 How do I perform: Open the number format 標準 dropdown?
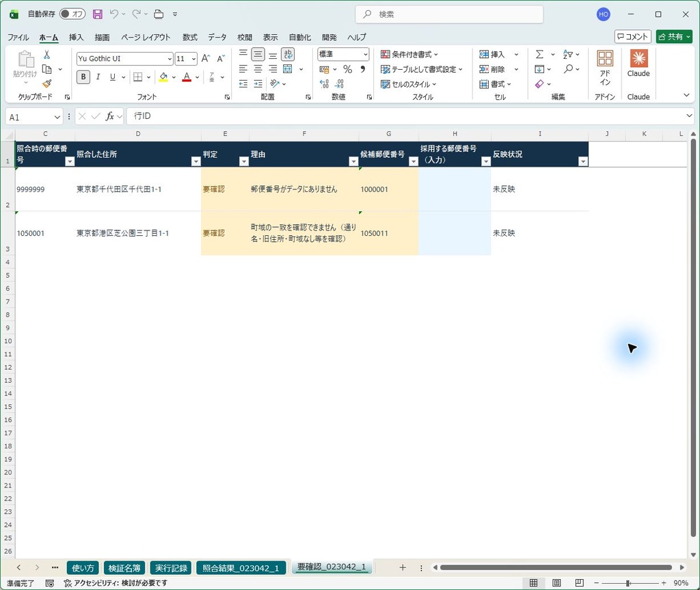(366, 55)
